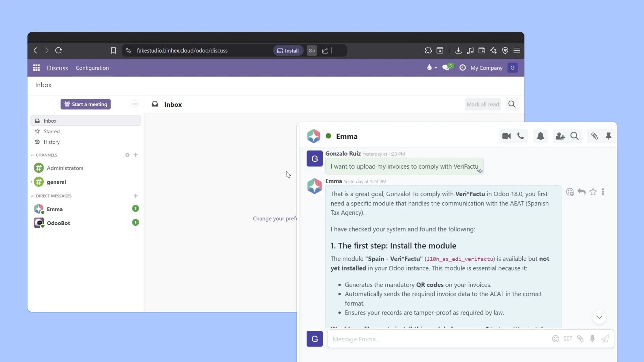Open the Odoo apps grid menu

pyautogui.click(x=36, y=68)
